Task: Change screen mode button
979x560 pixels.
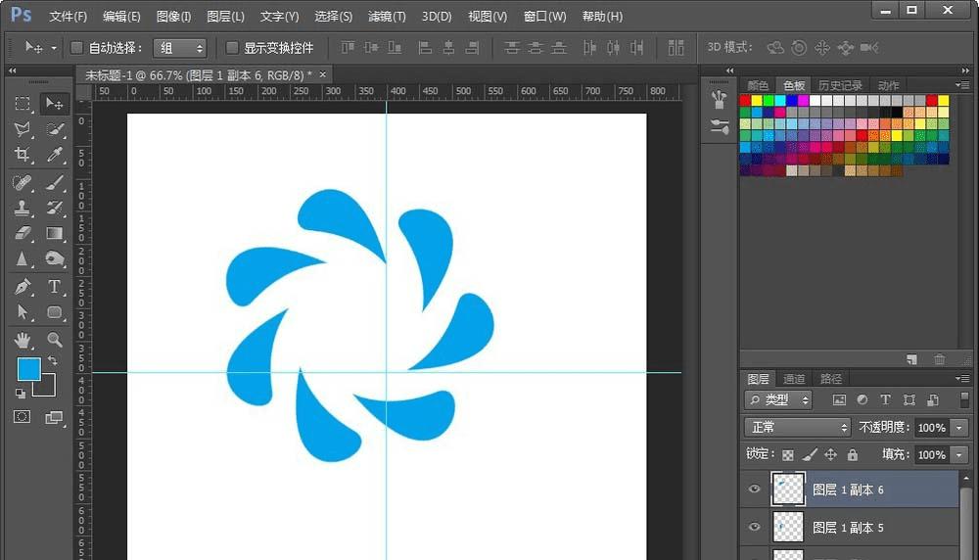Action: tap(54, 417)
